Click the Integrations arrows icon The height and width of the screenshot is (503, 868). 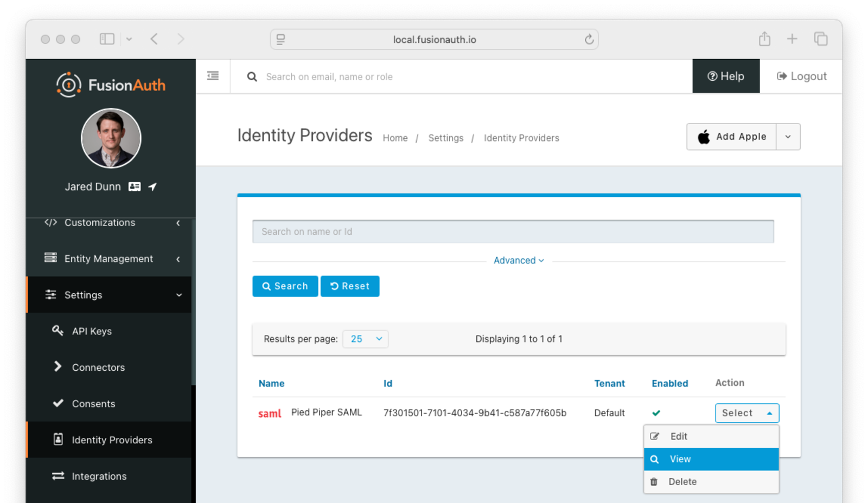[58, 476]
